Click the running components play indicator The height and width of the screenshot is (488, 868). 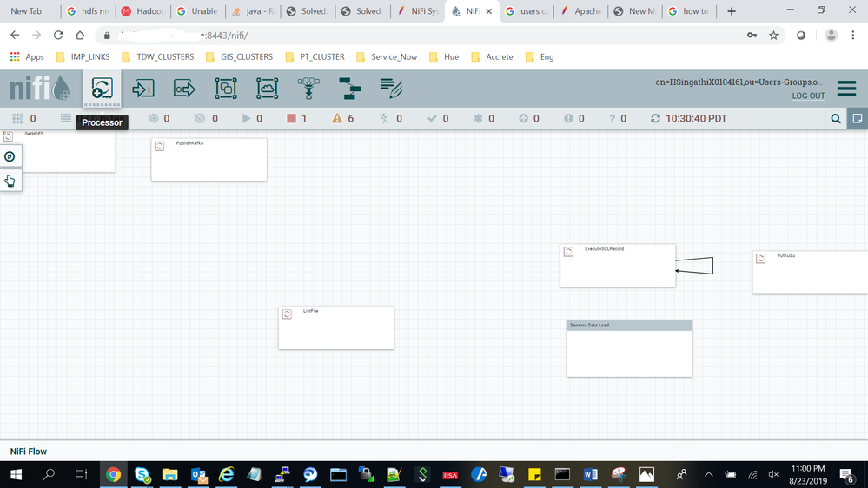click(247, 118)
